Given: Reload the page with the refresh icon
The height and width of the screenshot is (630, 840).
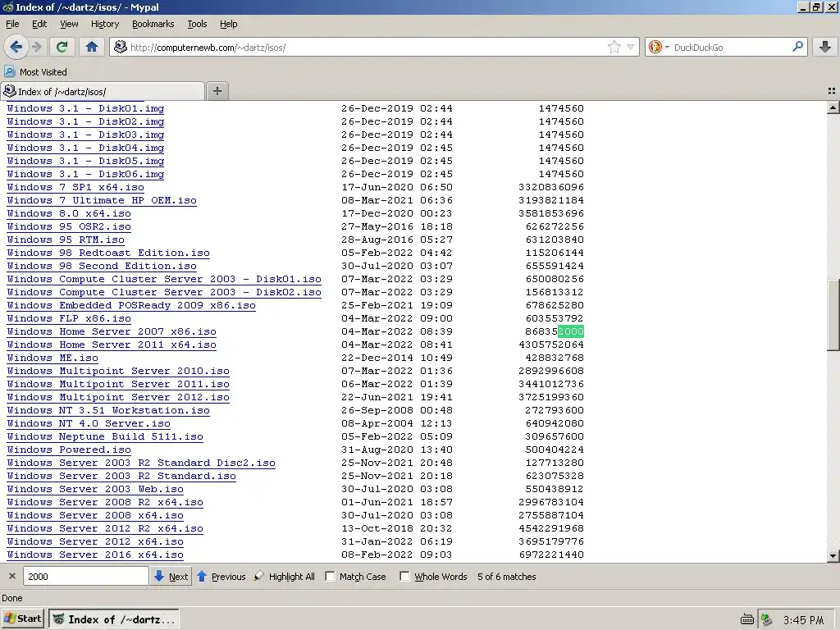Looking at the screenshot, I should pos(62,47).
